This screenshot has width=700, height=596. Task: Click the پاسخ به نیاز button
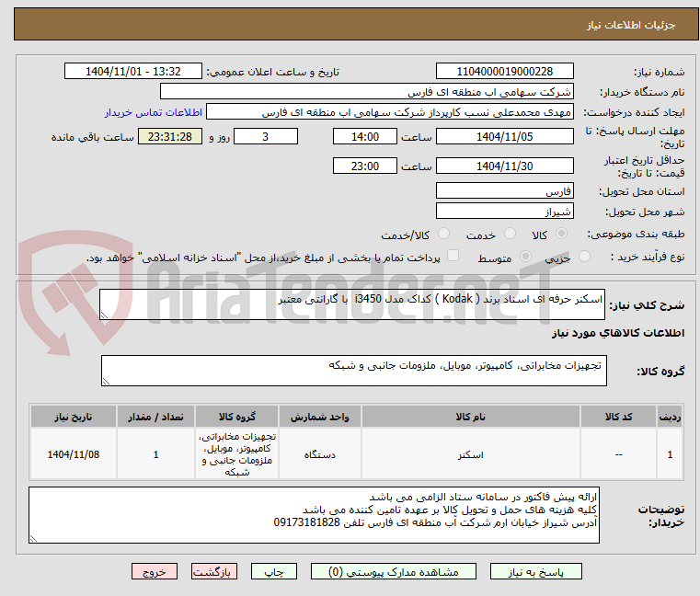(535, 571)
